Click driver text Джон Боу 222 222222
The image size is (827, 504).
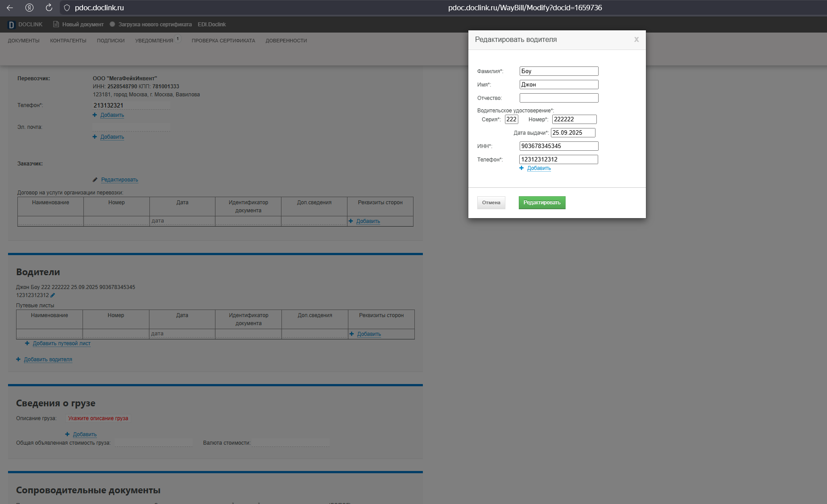click(75, 287)
